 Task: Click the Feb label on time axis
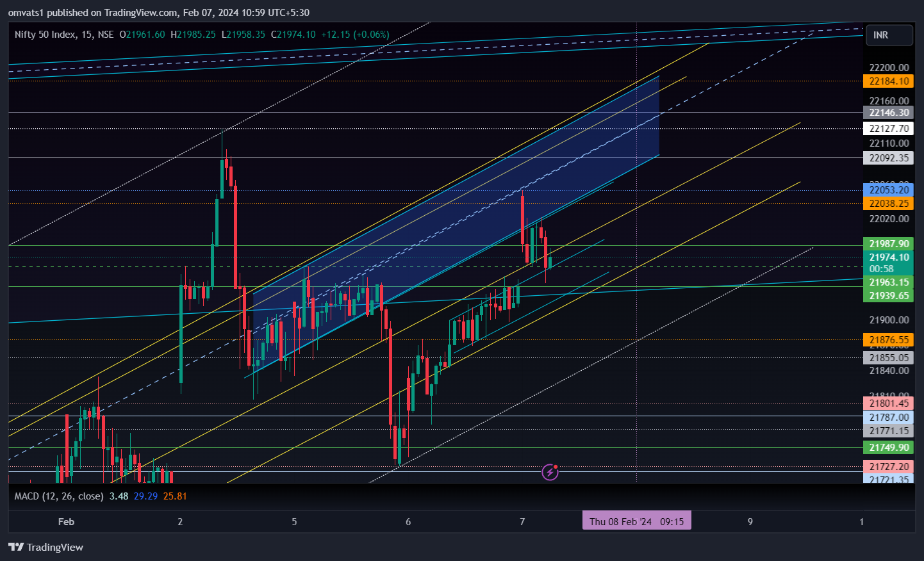66,522
